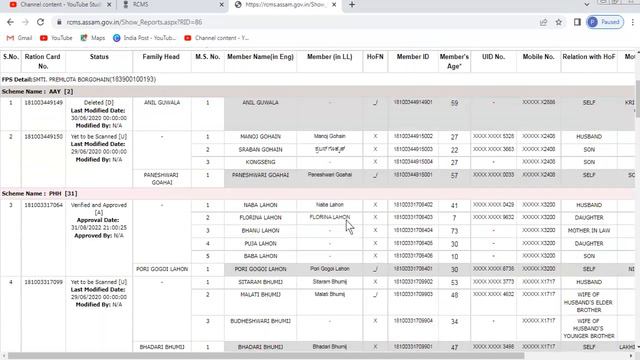Open the side panel icon

pyautogui.click(x=577, y=22)
